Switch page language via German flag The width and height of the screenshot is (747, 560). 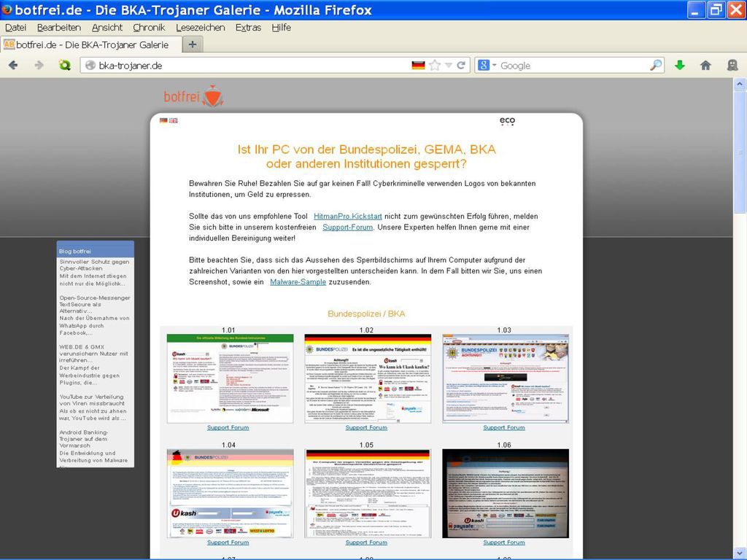[163, 120]
